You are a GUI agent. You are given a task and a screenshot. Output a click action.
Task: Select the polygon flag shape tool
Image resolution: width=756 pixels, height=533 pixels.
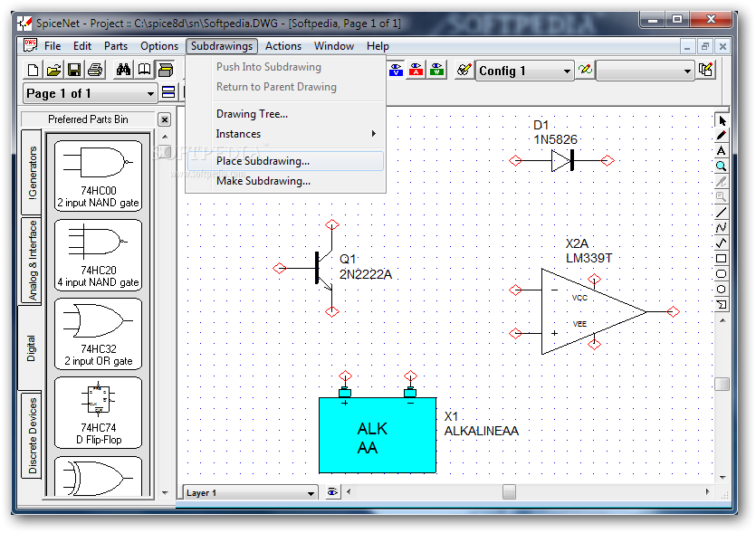point(722,305)
